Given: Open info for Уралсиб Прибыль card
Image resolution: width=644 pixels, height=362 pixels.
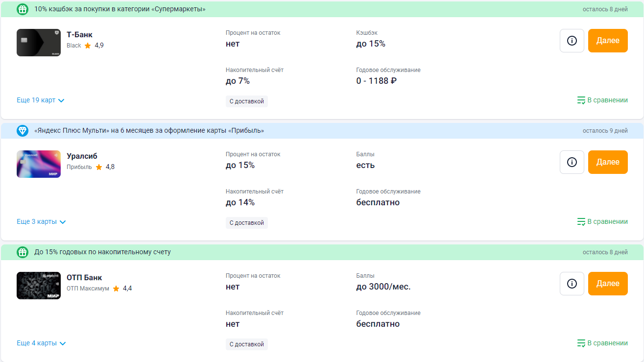Looking at the screenshot, I should point(572,162).
